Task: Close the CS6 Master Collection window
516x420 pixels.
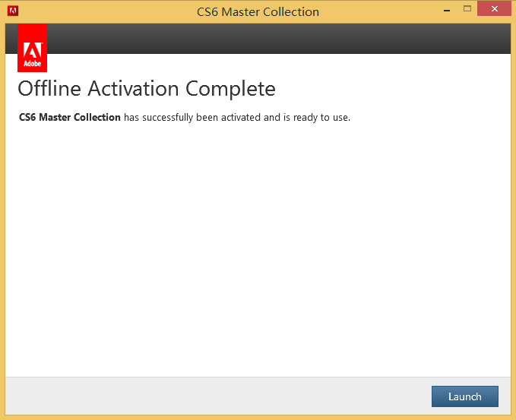Action: point(494,9)
